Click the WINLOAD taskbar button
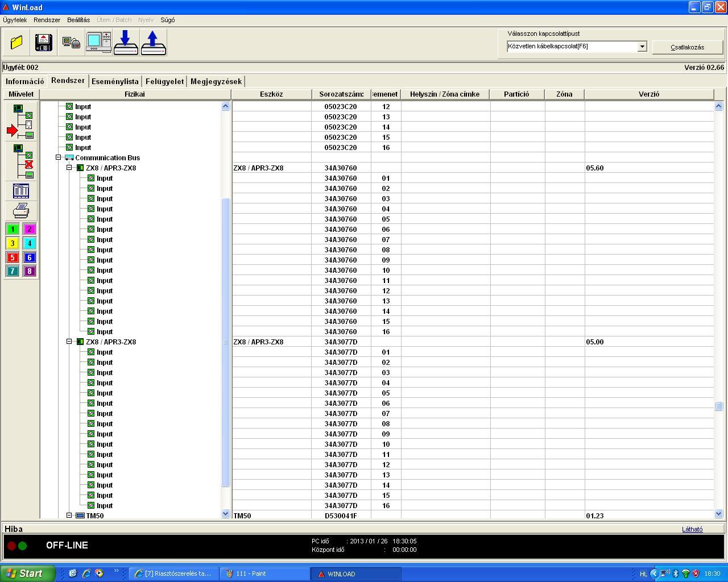Viewport: 728px width, 582px height. (x=356, y=573)
